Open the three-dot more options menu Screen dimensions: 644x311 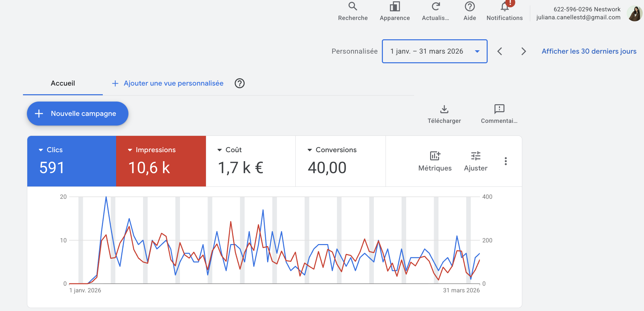coord(506,161)
